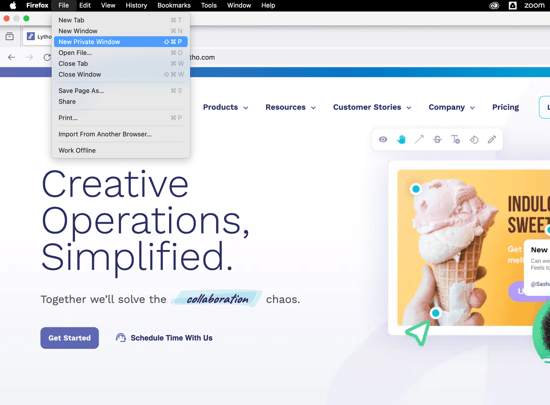
Task: Click the Get Started button
Action: 69,338
